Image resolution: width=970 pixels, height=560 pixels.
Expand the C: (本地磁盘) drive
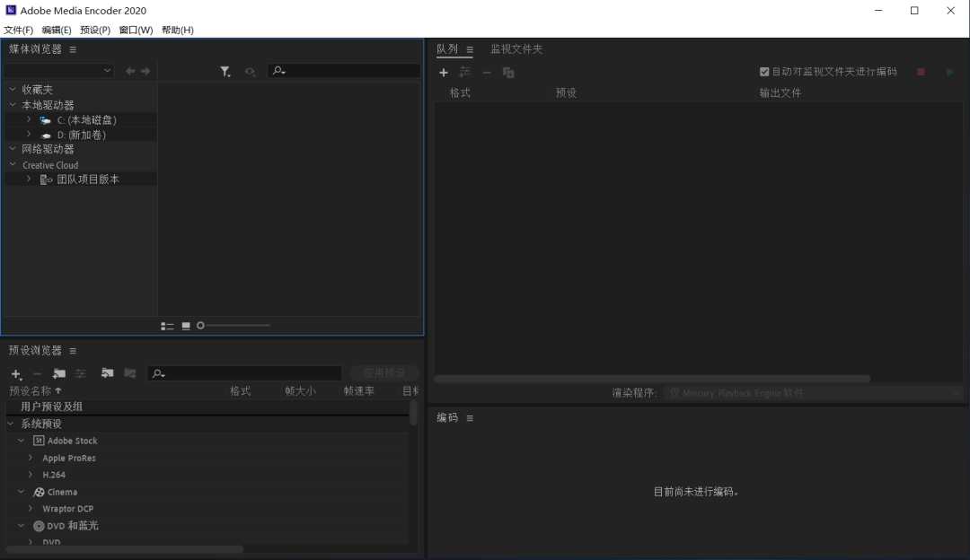coord(29,119)
